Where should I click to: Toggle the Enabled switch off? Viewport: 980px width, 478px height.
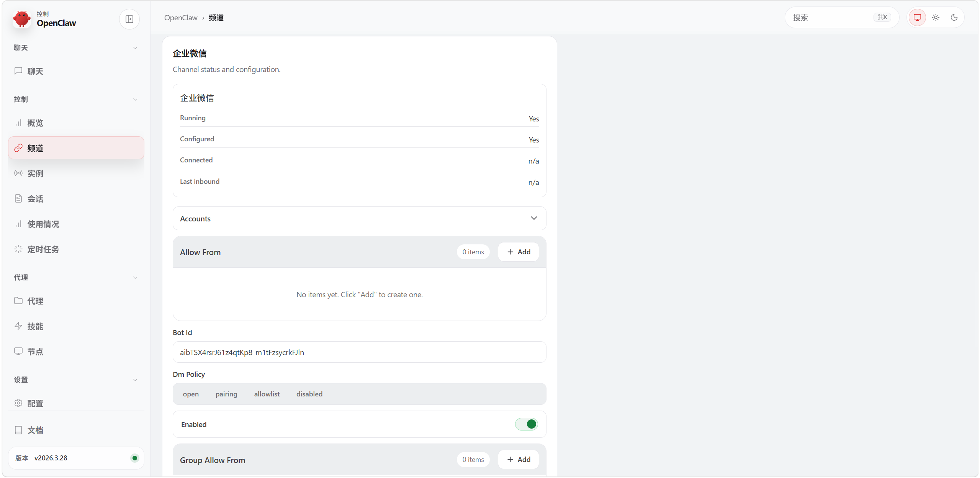[526, 424]
